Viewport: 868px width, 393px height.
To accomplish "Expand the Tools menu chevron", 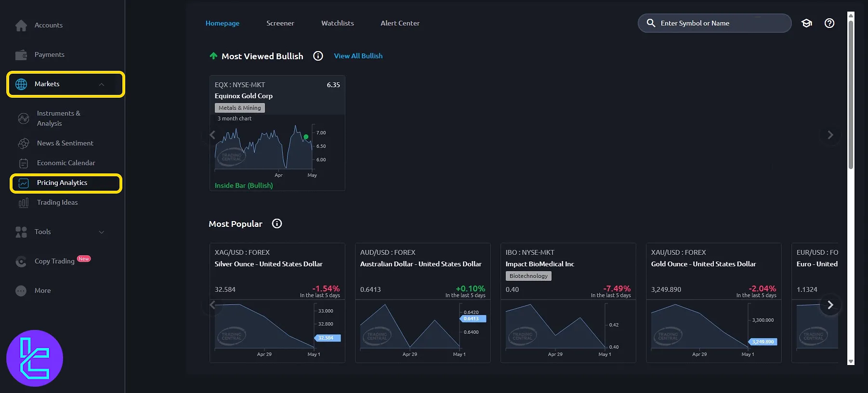I will 102,232.
